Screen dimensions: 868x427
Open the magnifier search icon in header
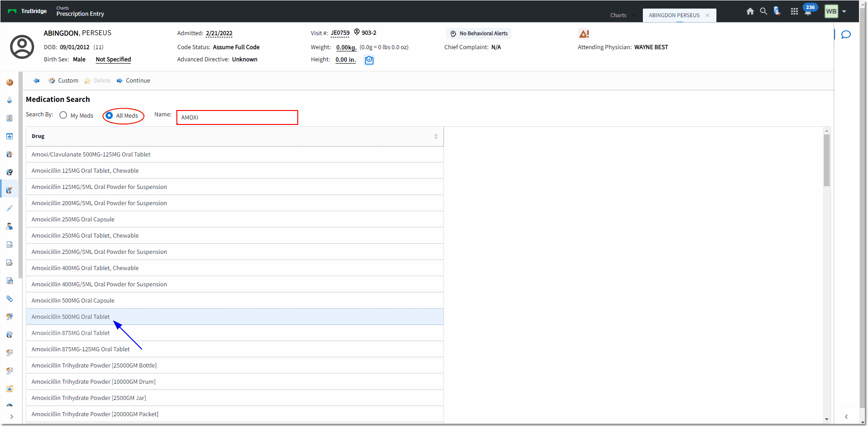[x=763, y=11]
